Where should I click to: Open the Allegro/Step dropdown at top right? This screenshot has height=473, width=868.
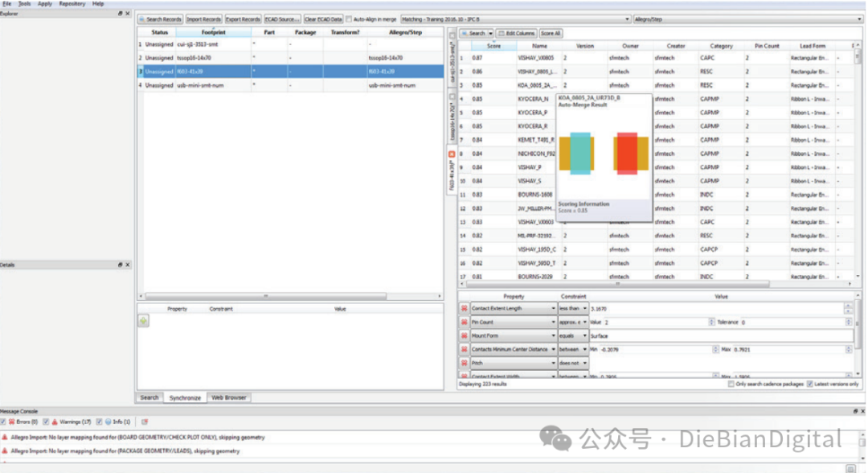(x=748, y=19)
